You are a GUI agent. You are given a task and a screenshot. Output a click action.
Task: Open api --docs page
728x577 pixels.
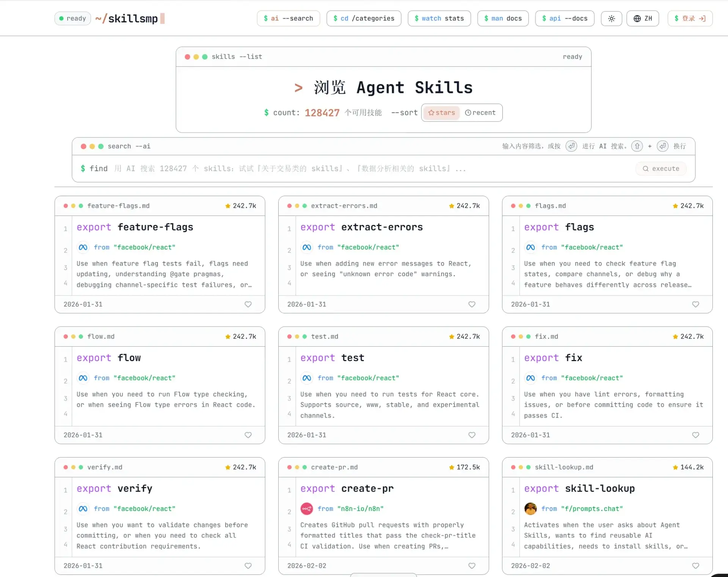click(x=565, y=19)
